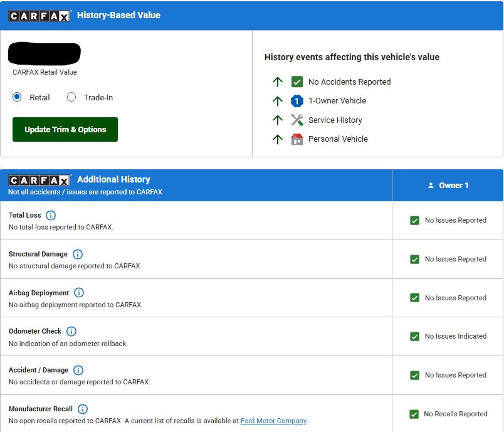Select the Retail radio button
Image resolution: width=504 pixels, height=432 pixels.
17,97
